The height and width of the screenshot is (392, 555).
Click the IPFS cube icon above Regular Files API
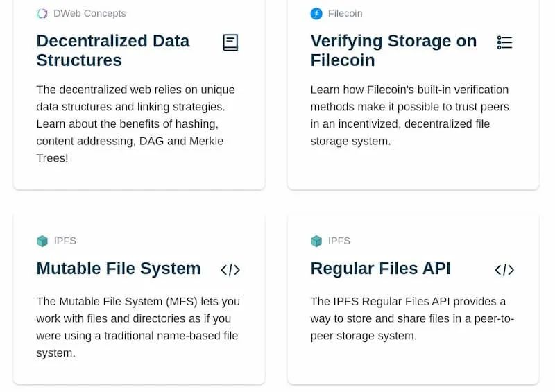tap(316, 241)
